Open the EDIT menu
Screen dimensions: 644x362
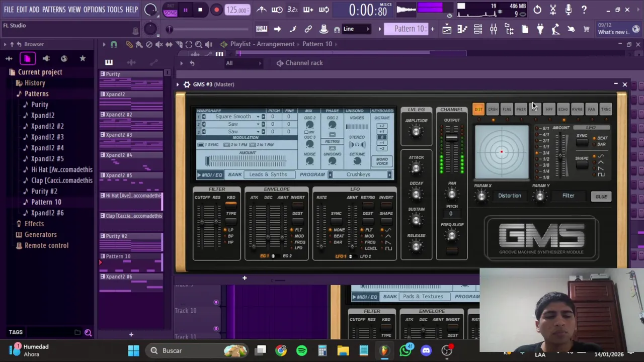point(22,10)
